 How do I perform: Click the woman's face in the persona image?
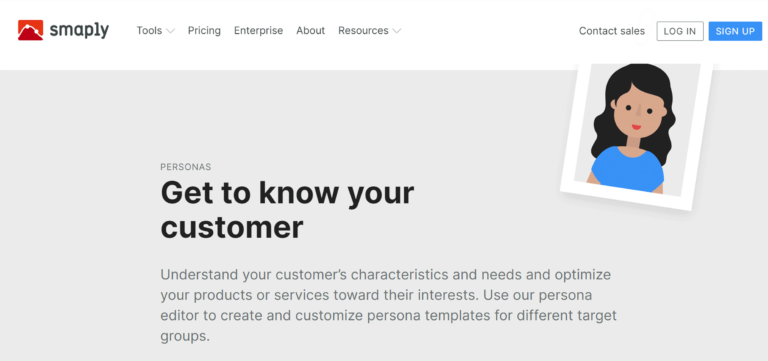pos(637,115)
